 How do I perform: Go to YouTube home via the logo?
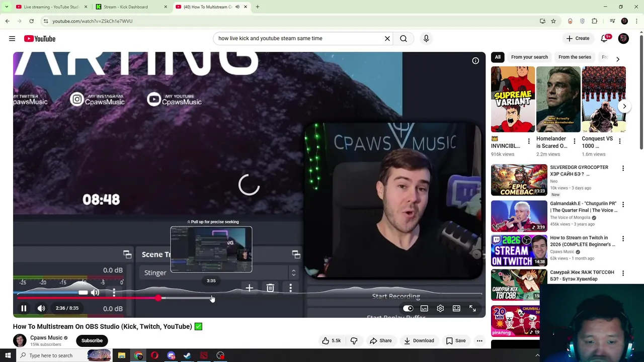click(x=39, y=39)
